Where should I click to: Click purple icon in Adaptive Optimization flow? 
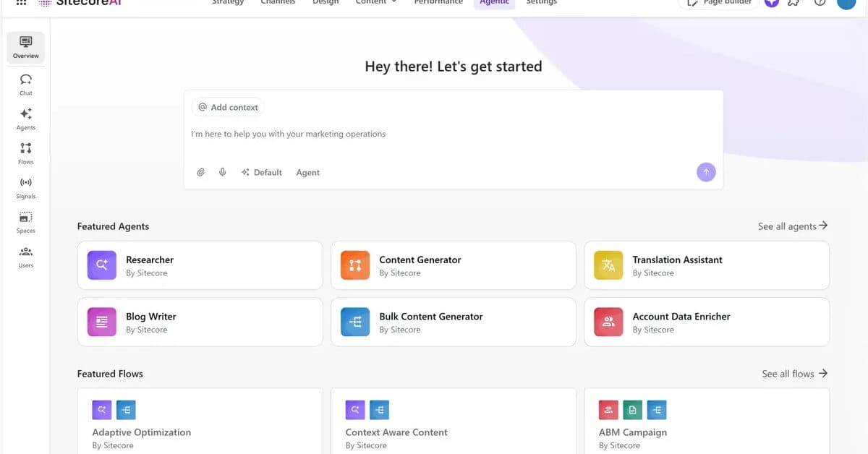(102, 410)
